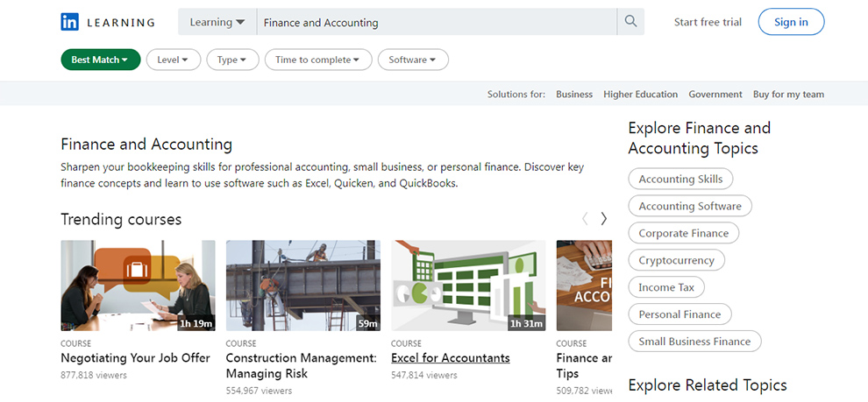This screenshot has height=402, width=868.
Task: Expand the Software filter dropdown
Action: click(x=413, y=60)
